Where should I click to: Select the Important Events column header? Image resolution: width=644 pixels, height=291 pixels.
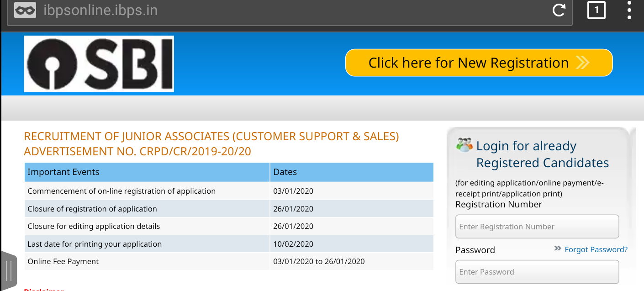(x=147, y=172)
